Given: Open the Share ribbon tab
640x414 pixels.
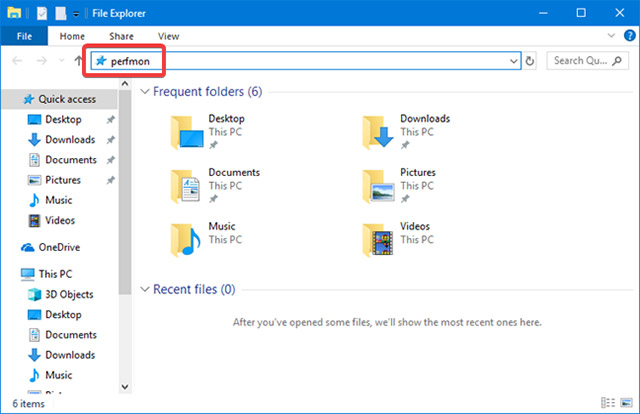Looking at the screenshot, I should coord(121,36).
